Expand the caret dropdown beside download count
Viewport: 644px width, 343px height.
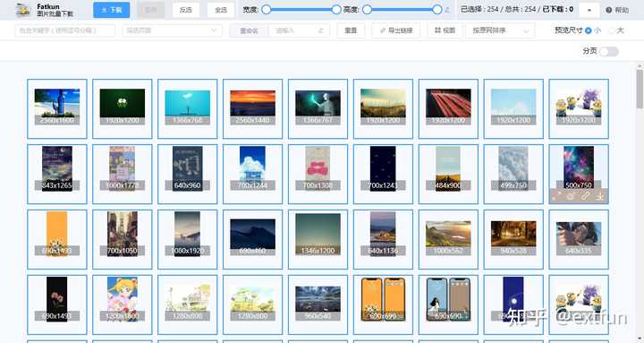click(x=589, y=10)
